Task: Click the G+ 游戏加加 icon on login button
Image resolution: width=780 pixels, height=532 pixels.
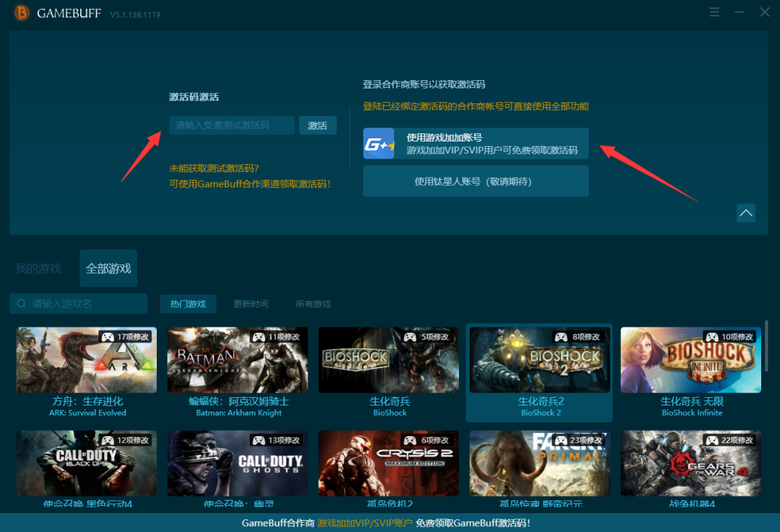Action: pyautogui.click(x=379, y=142)
